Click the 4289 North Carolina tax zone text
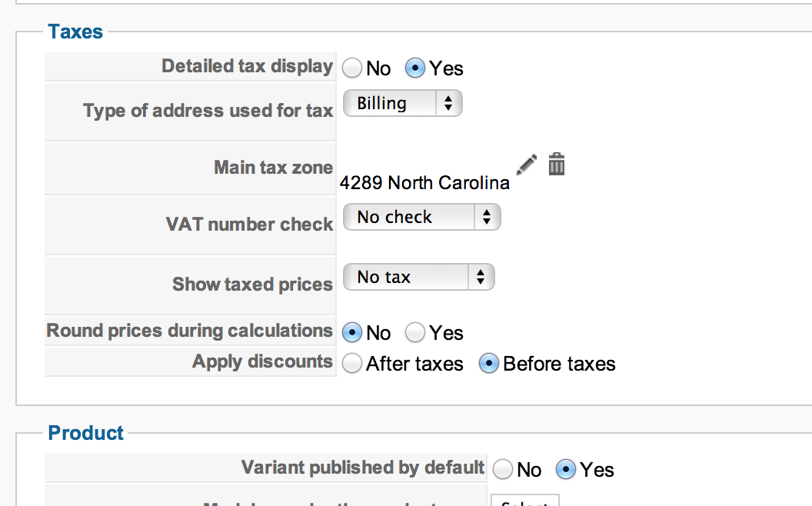Viewport: 812px width, 506px height. tap(424, 183)
